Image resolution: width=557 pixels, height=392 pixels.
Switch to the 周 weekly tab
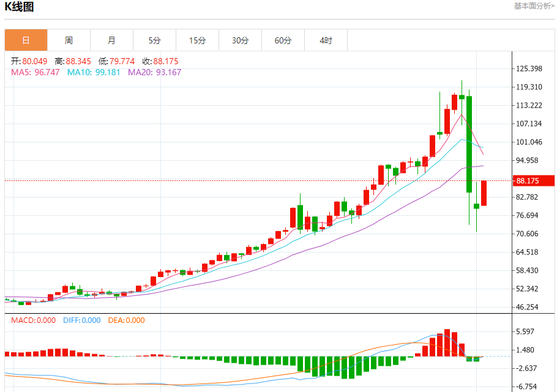[69, 40]
